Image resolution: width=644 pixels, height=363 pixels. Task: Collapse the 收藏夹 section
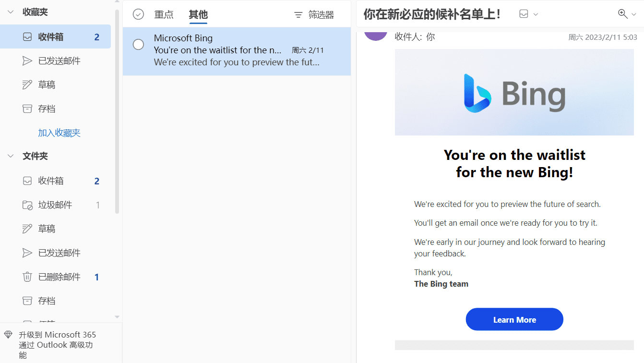point(11,12)
